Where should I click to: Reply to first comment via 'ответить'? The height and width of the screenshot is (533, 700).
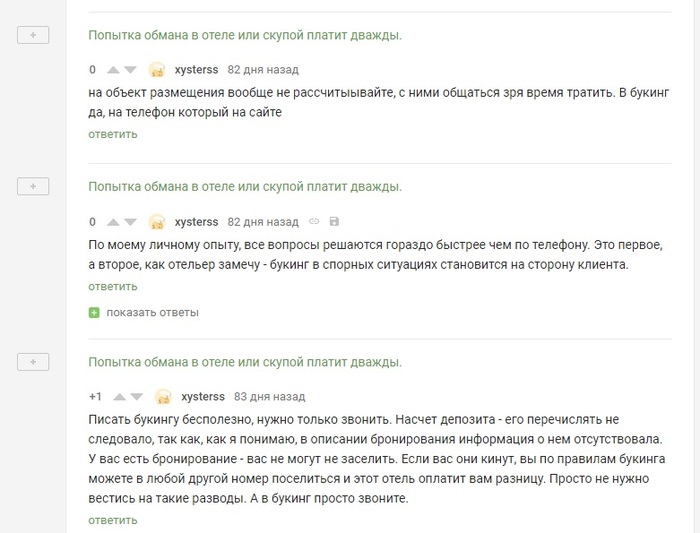point(112,134)
